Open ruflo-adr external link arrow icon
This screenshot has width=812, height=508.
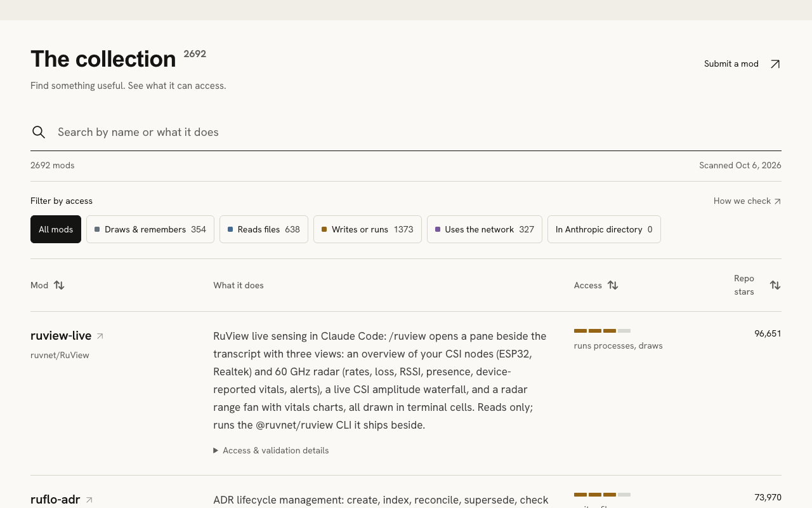click(89, 500)
